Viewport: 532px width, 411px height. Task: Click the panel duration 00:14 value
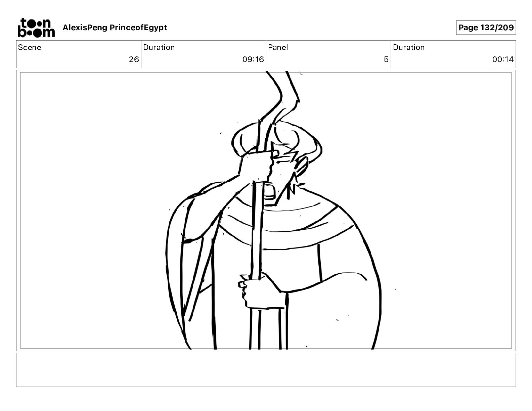[503, 59]
